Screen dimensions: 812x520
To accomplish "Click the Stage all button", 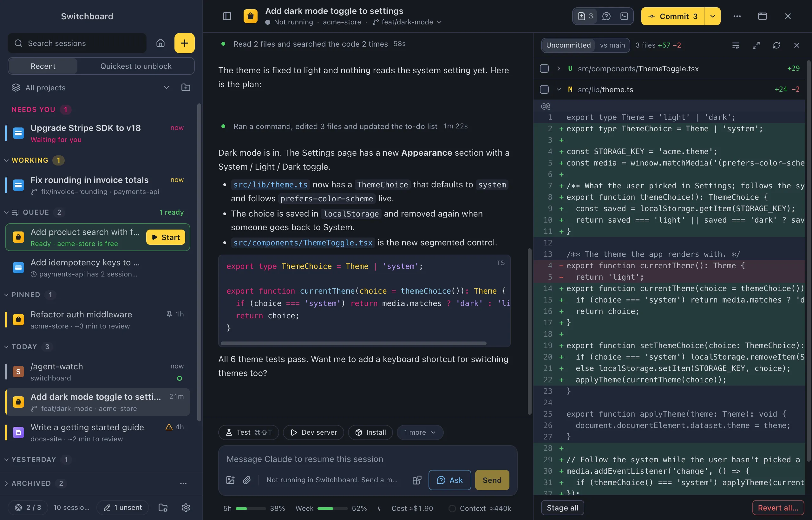I will click(562, 508).
